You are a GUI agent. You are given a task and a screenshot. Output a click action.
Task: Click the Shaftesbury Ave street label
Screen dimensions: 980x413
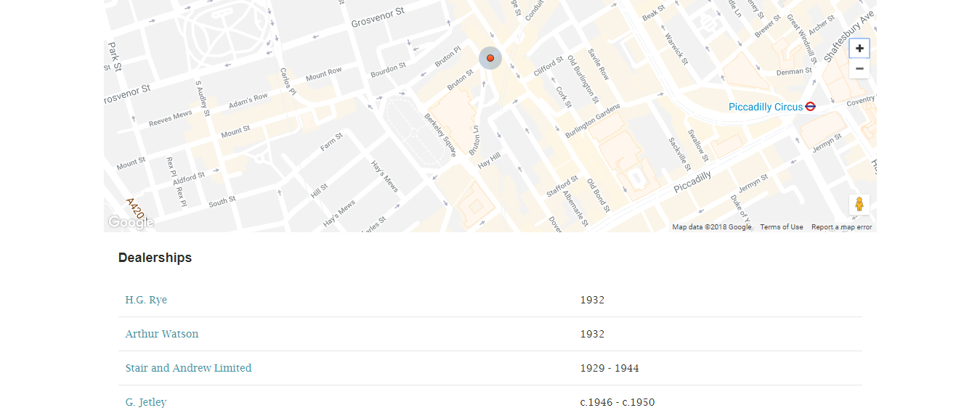point(849,37)
